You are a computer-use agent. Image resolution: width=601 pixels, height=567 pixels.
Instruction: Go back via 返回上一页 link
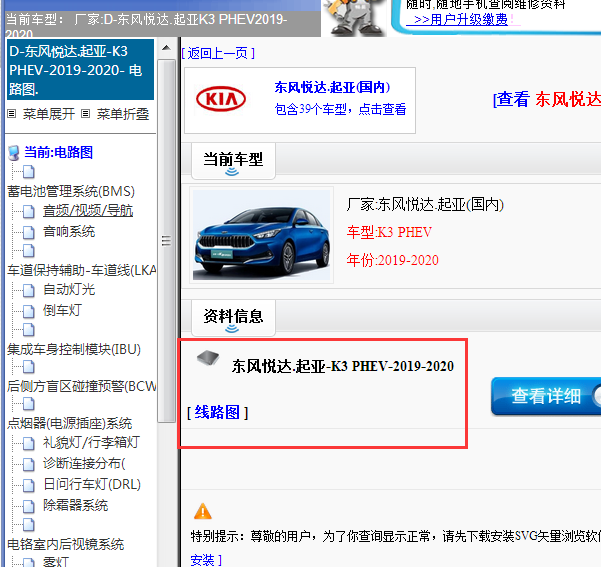coord(218,53)
